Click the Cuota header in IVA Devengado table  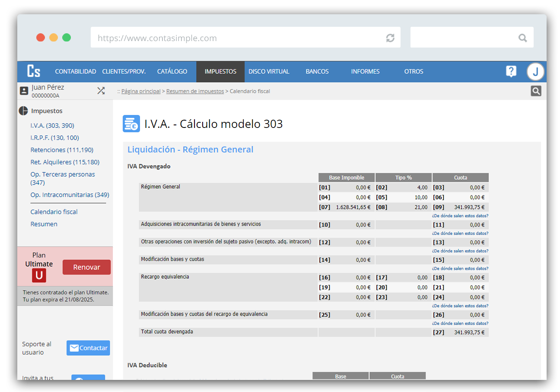coord(461,178)
